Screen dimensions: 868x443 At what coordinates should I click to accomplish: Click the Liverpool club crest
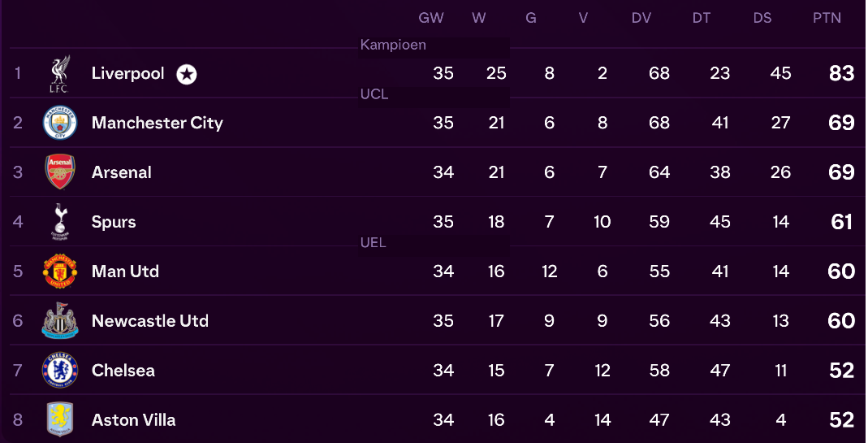tap(59, 74)
